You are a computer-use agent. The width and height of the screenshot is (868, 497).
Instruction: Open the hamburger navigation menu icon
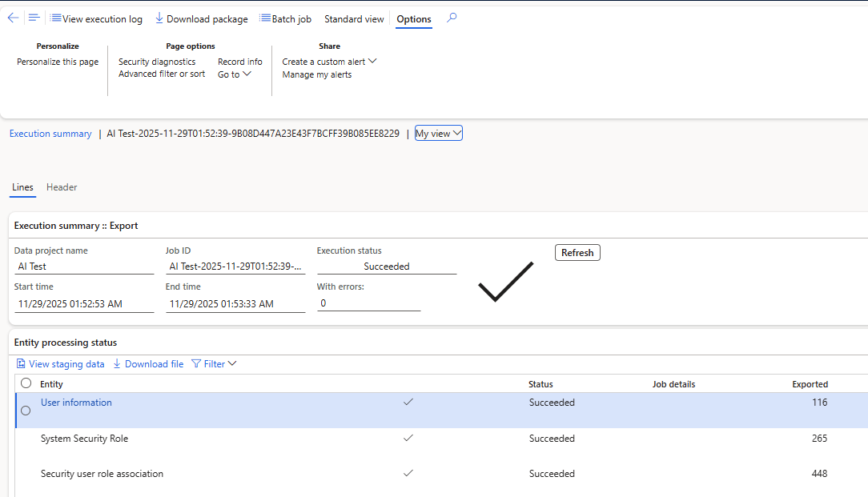(x=34, y=18)
